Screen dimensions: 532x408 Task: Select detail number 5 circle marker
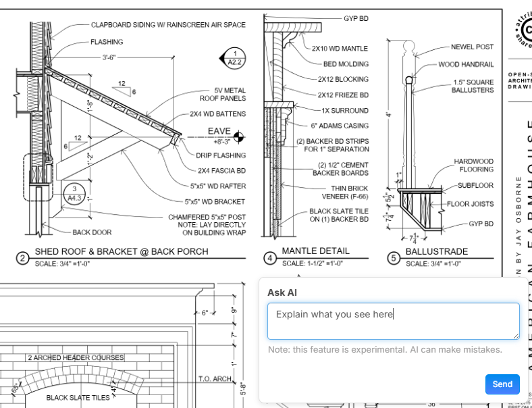click(x=393, y=258)
